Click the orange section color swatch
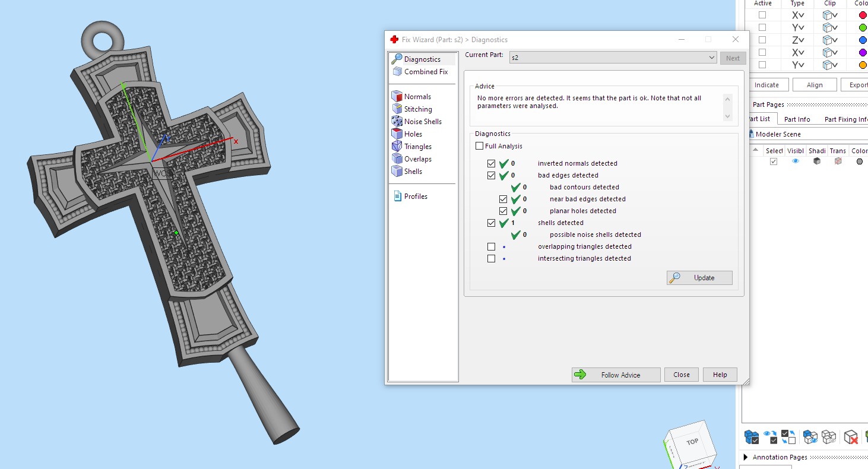 863,65
